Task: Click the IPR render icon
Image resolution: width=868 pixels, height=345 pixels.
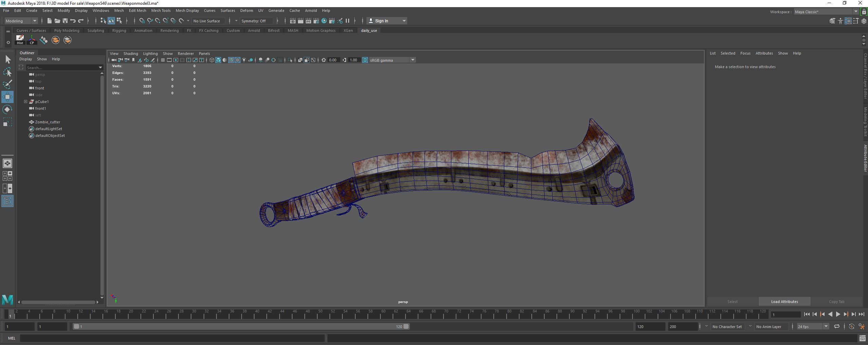Action: pos(308,21)
